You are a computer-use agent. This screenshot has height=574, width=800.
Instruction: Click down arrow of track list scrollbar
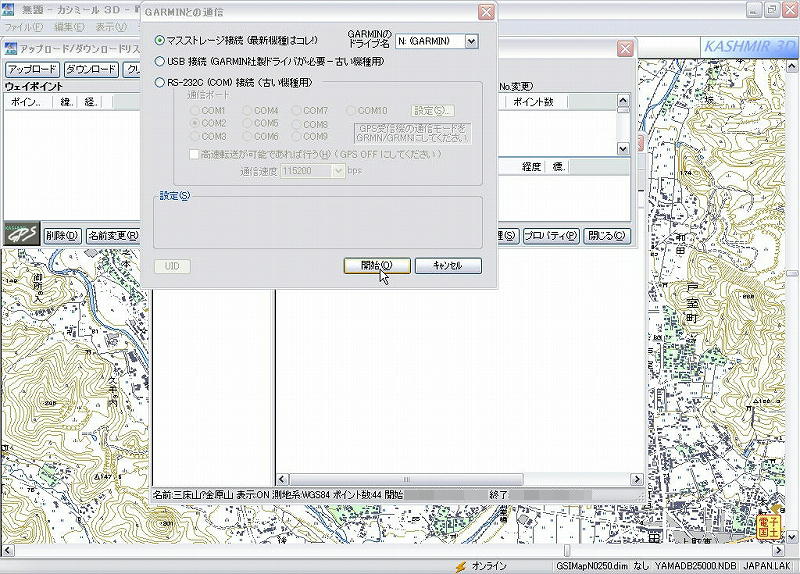(623, 149)
